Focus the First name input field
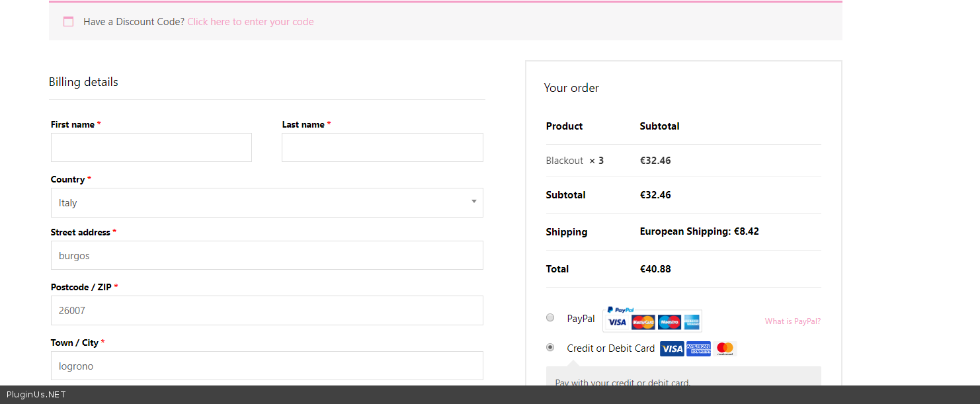Image resolution: width=980 pixels, height=404 pixels. point(151,147)
